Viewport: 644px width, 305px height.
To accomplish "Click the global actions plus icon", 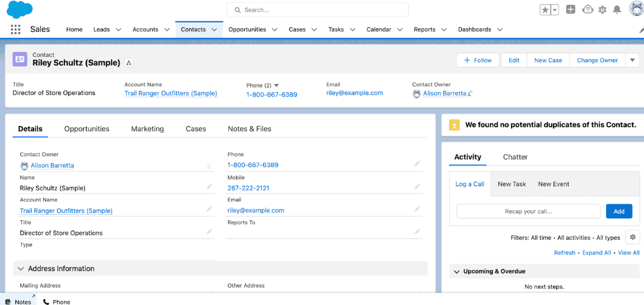I will (571, 10).
